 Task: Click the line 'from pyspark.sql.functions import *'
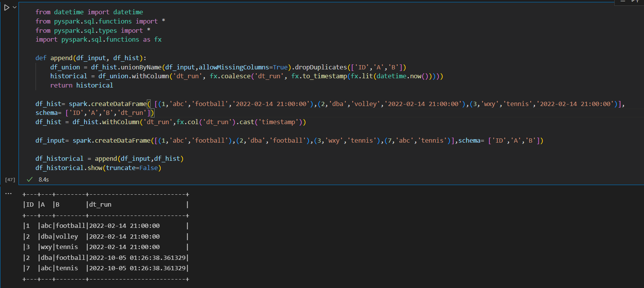(100, 21)
